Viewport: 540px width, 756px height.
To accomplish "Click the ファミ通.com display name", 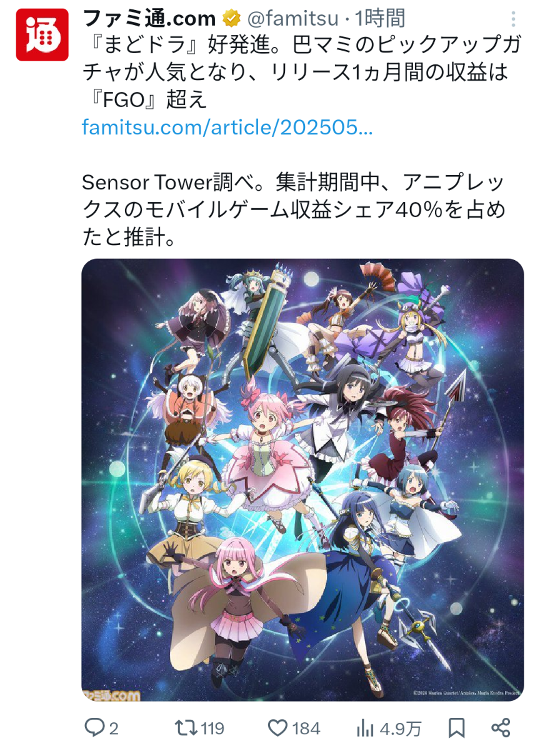I will 149,19.
